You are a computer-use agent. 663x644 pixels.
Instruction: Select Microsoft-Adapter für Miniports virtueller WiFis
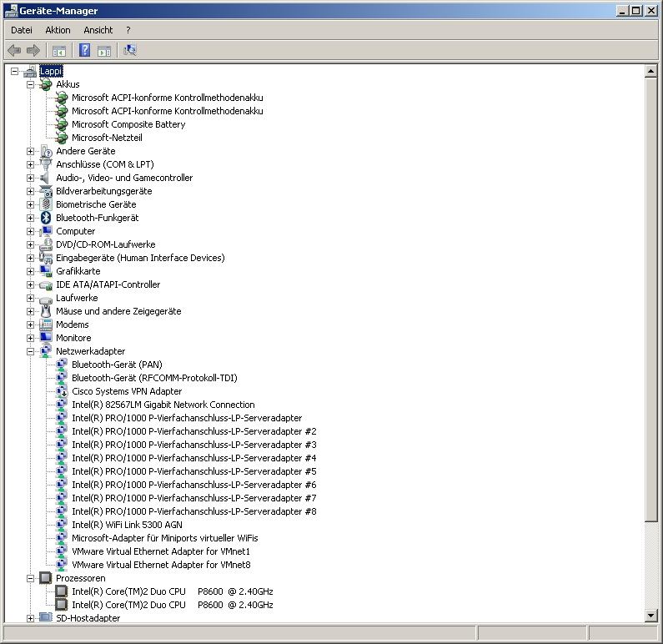[165, 538]
